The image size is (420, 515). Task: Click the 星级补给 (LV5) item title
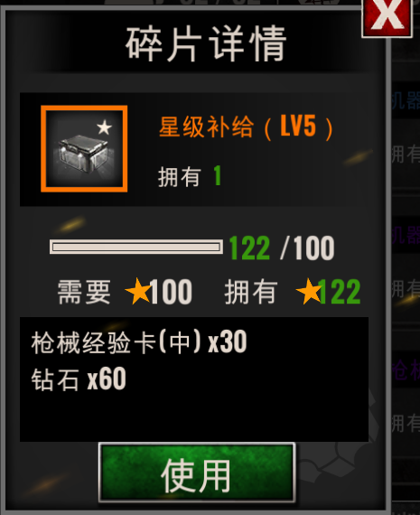246,126
